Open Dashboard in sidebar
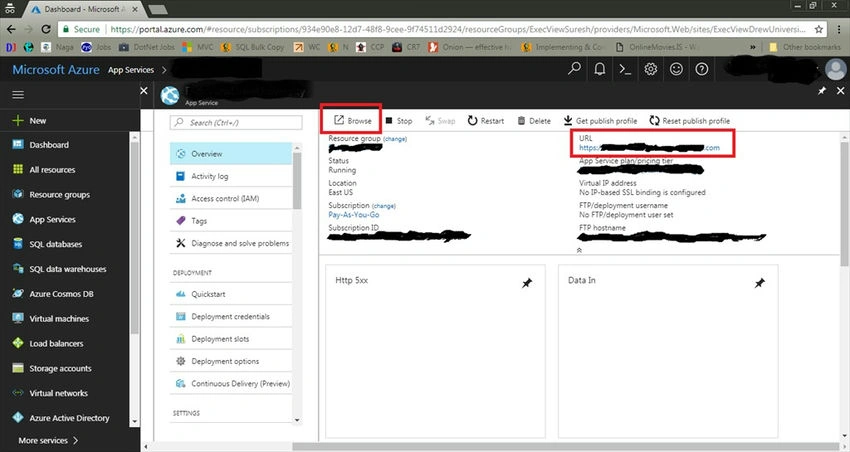 pyautogui.click(x=41, y=145)
